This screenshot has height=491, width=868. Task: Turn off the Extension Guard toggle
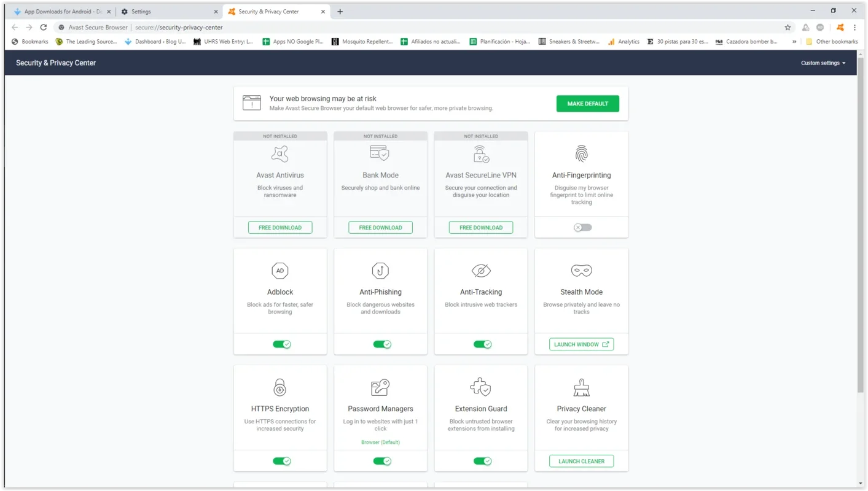click(x=483, y=461)
